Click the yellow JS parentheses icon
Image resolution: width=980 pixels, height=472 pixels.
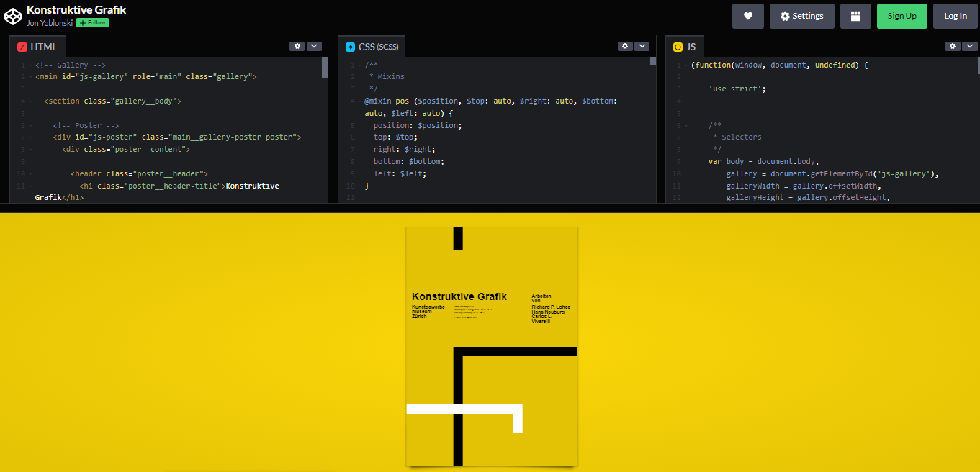[678, 47]
